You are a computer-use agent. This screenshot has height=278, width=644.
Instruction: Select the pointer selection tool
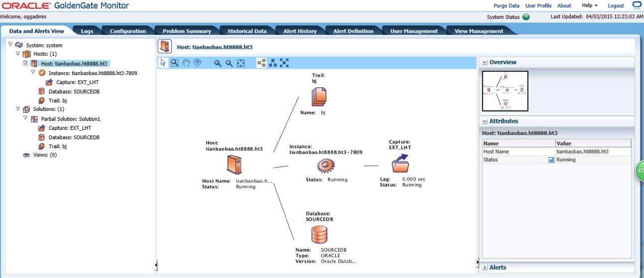click(x=164, y=63)
